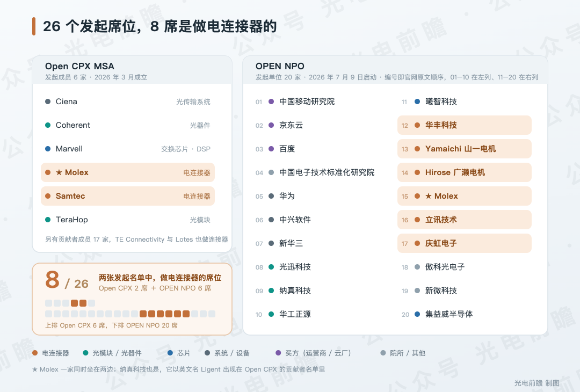Click the main title 26 个发起席位
Screen dimensions: 580x392
click(x=160, y=26)
